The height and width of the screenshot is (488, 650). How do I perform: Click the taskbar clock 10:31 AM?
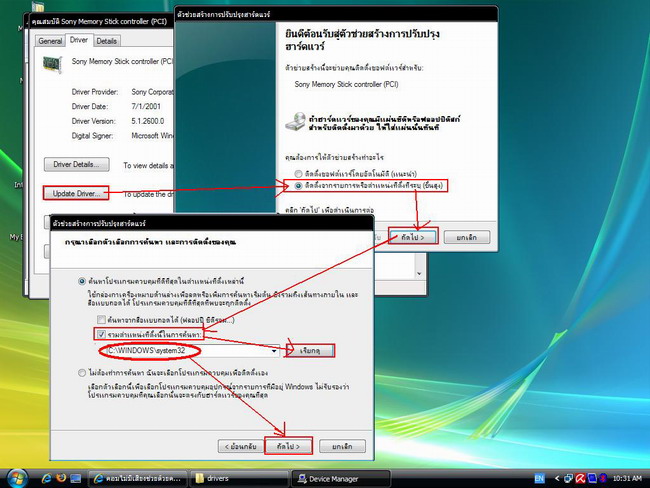click(x=627, y=478)
